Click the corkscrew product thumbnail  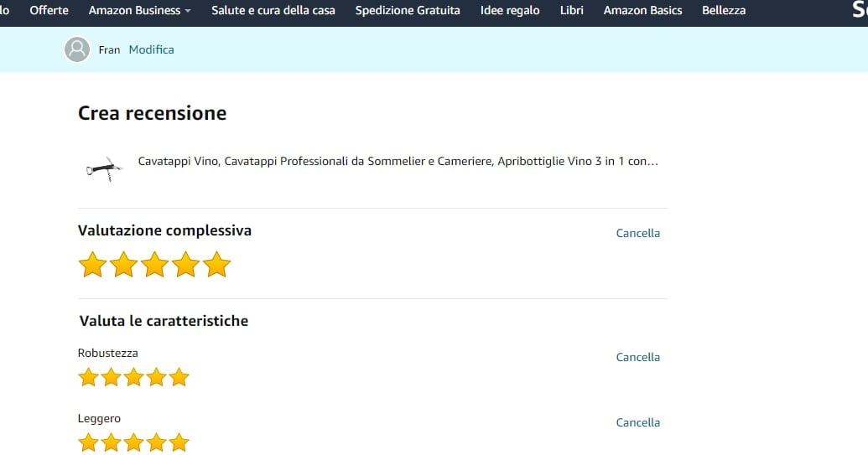(104, 169)
